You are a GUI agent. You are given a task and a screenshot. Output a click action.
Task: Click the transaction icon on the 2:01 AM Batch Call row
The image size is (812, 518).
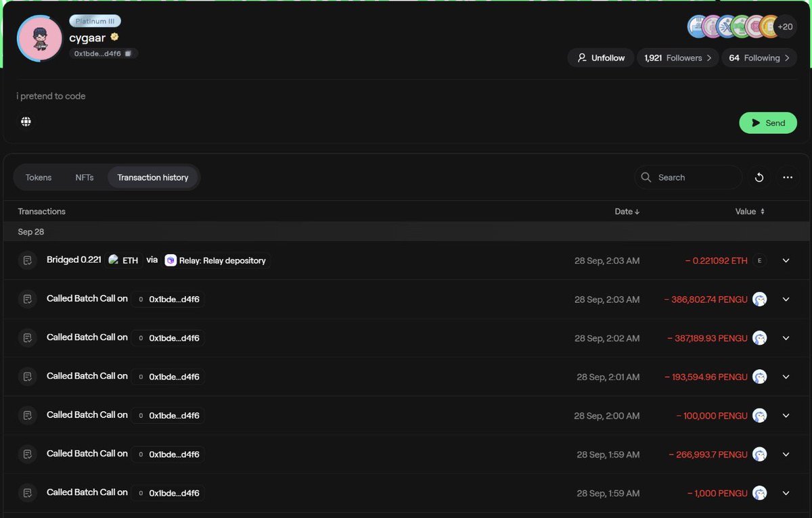point(28,377)
